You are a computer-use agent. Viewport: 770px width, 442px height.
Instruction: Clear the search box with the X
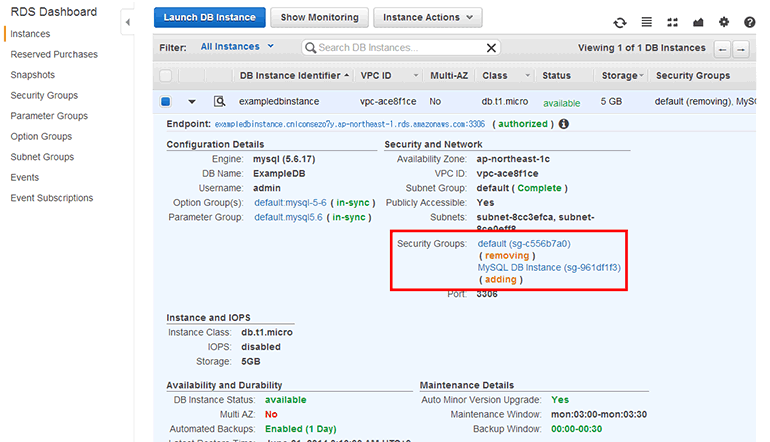click(x=491, y=47)
